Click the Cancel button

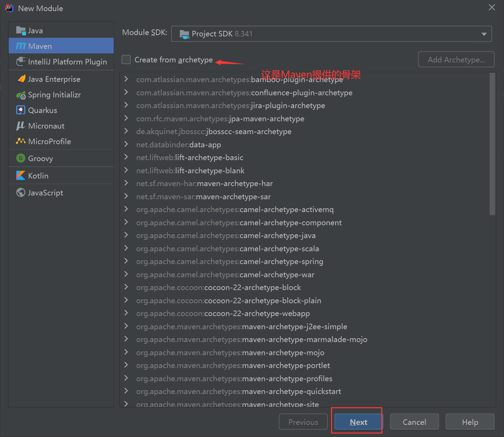tap(414, 422)
